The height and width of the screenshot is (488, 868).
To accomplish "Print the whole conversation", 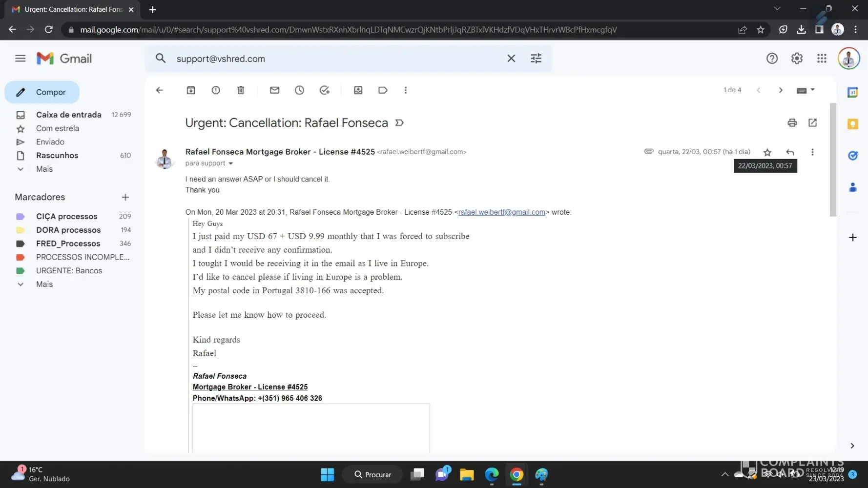I will [792, 123].
